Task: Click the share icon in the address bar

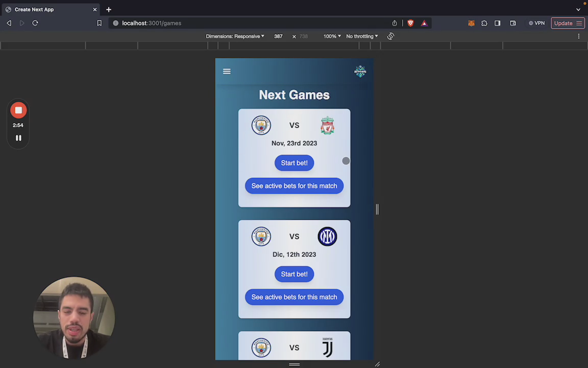Action: click(x=395, y=24)
